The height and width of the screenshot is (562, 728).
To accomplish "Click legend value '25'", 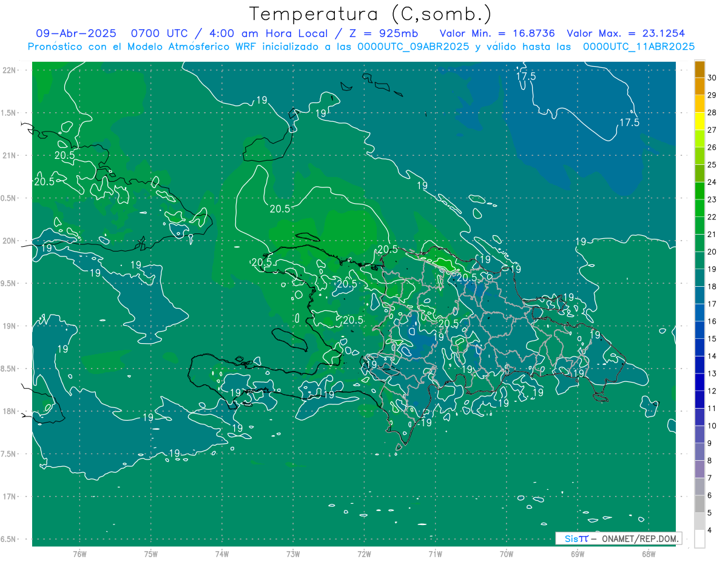I will 712,165.
